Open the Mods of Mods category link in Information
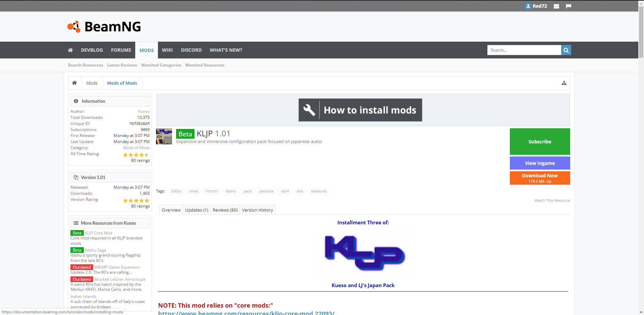This screenshot has width=644, height=315. 136,148
